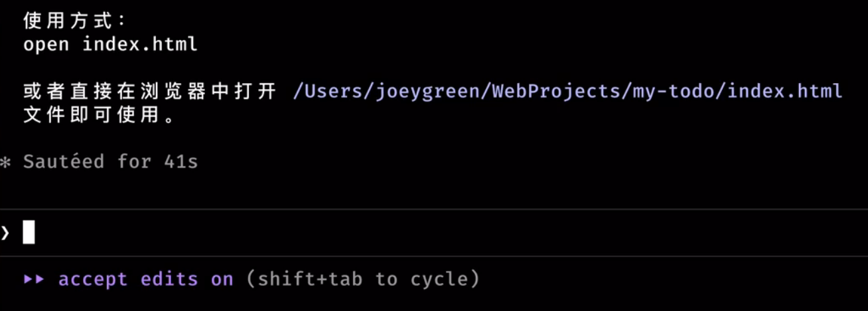Click the "WebProjects" segment of the path
Viewport: 868px width, 311px height.
pyautogui.click(x=555, y=90)
